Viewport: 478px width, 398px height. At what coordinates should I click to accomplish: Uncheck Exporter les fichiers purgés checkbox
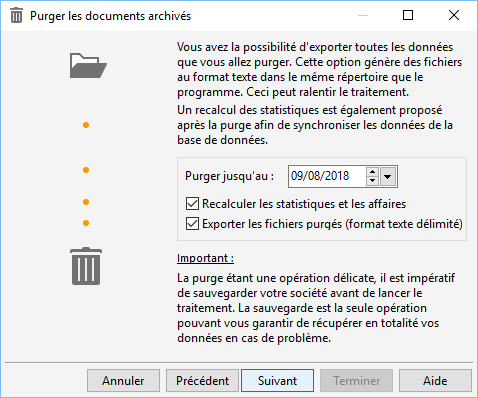(192, 224)
